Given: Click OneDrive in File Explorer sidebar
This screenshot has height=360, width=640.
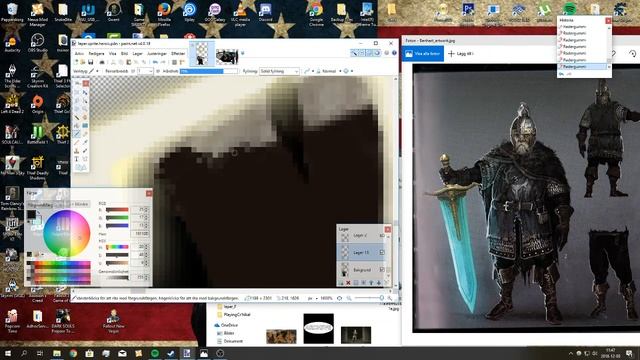Looking at the screenshot, I should click(x=229, y=325).
